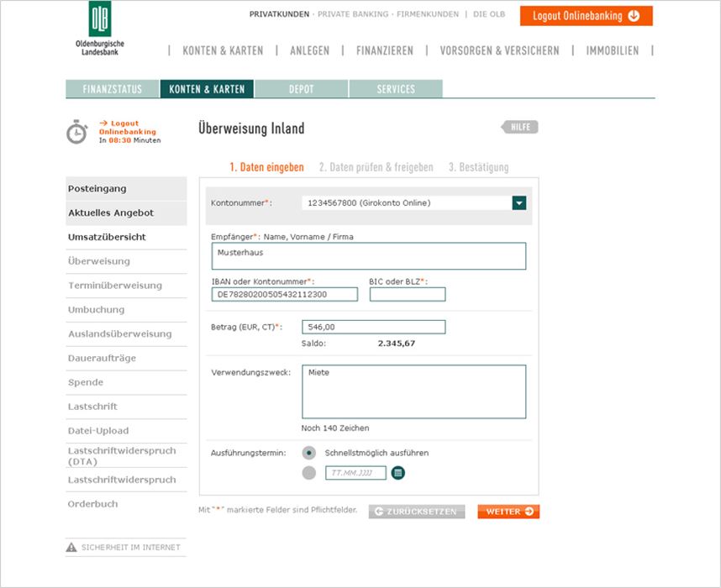The image size is (721, 588).
Task: Select 'Schnellstmöglich ausführen' radio button
Action: click(x=309, y=453)
